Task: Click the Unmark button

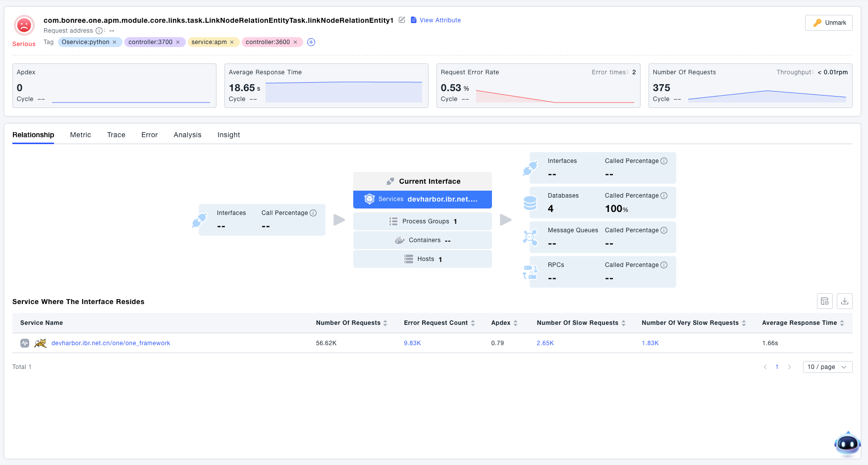Action: [828, 23]
